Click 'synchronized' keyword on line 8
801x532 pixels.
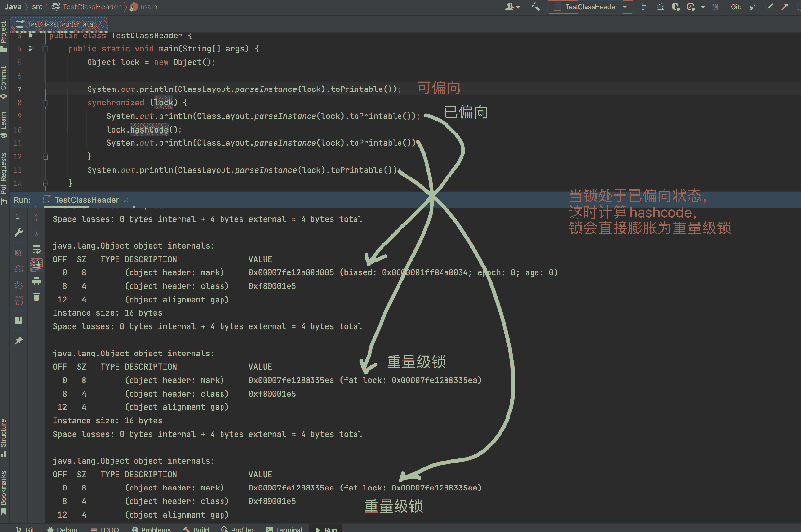(116, 103)
